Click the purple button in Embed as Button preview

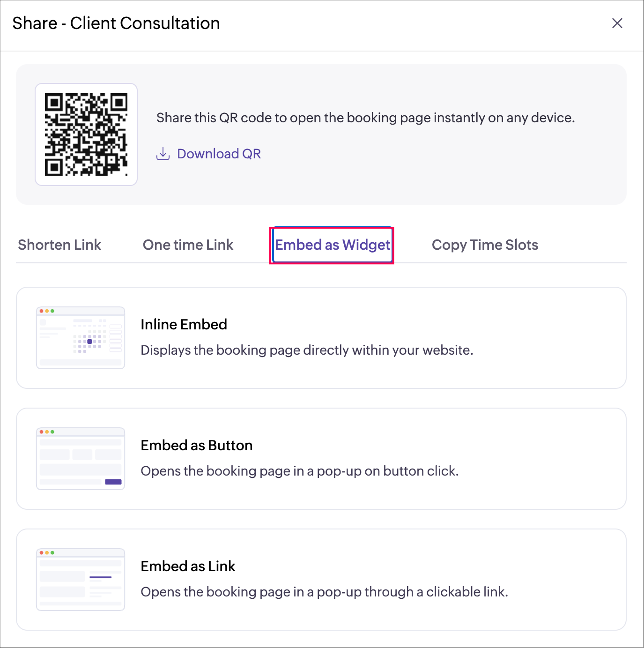click(x=113, y=482)
